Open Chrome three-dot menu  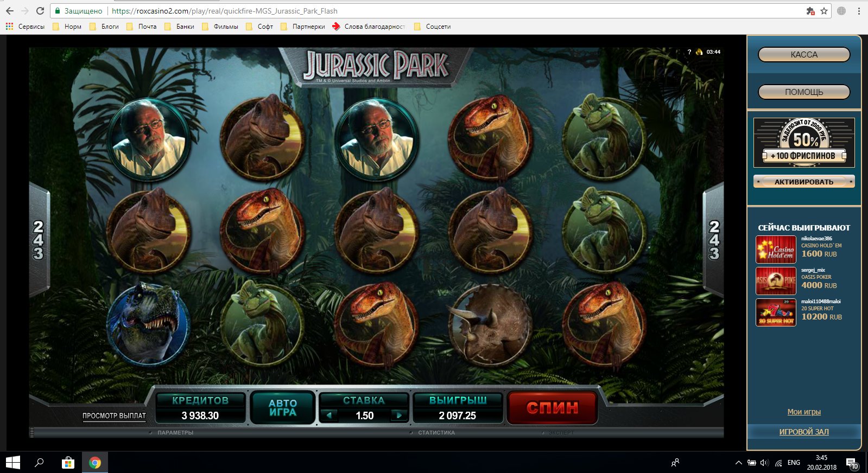[858, 11]
